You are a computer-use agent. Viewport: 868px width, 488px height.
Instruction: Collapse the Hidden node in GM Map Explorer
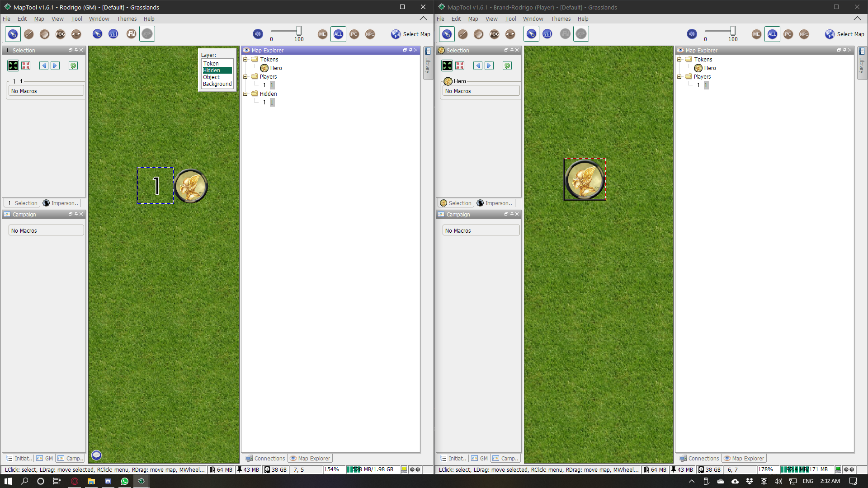(245, 94)
